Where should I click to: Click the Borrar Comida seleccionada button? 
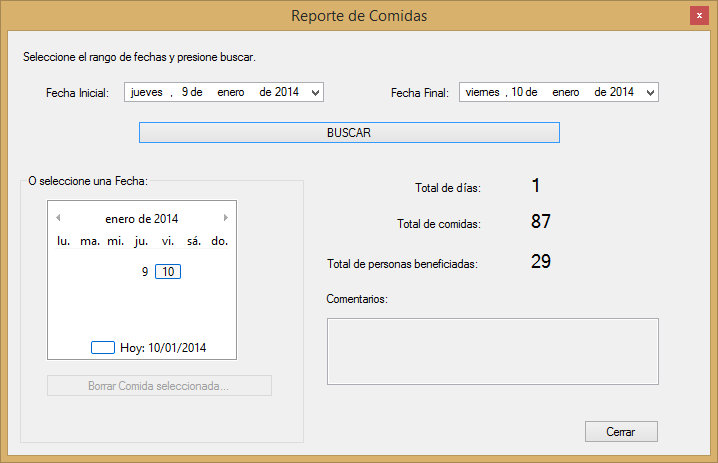pos(159,386)
